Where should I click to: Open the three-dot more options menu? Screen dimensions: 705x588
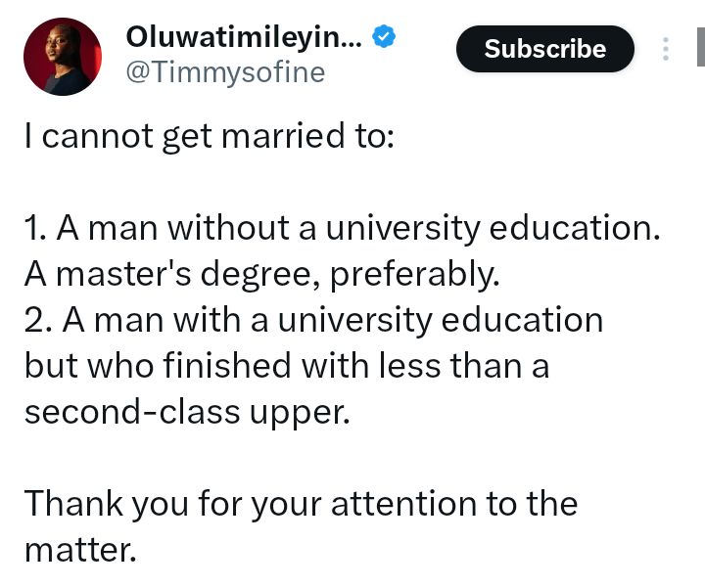[x=666, y=49]
